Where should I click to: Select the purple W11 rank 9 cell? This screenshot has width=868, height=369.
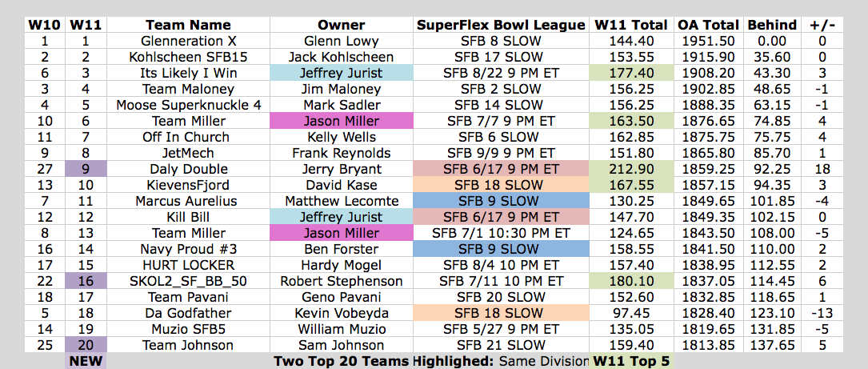(86, 169)
